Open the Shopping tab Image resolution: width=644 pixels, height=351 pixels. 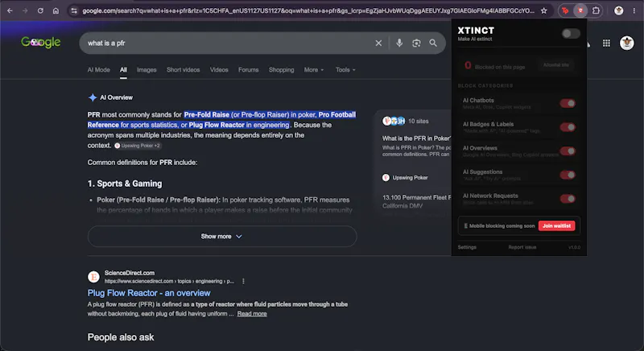[281, 70]
